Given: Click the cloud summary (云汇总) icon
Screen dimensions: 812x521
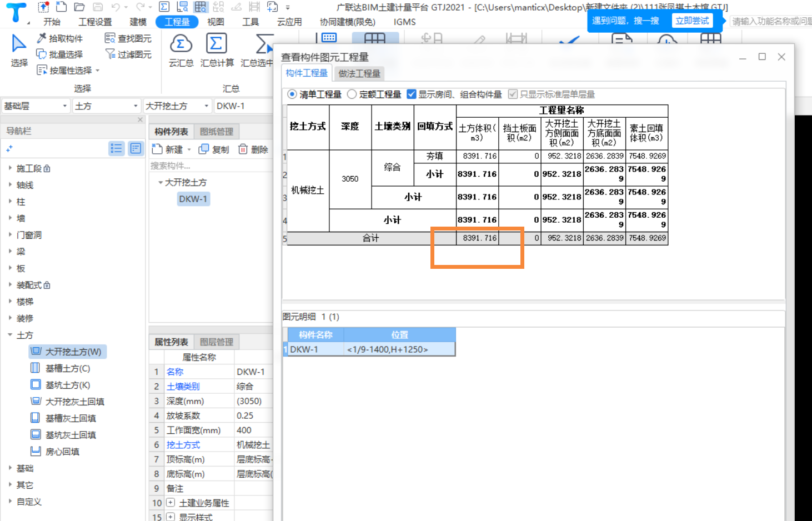Looking at the screenshot, I should click(181, 50).
